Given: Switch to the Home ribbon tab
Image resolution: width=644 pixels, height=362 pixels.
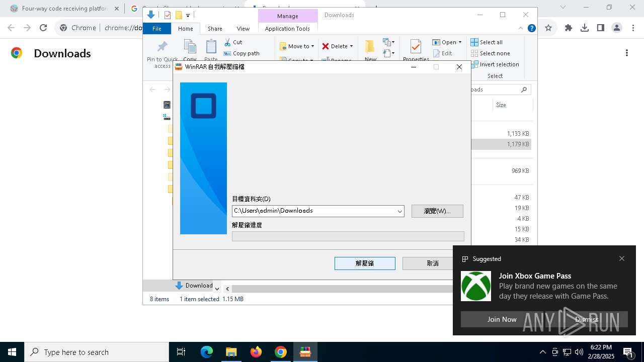Looking at the screenshot, I should click(x=186, y=29).
